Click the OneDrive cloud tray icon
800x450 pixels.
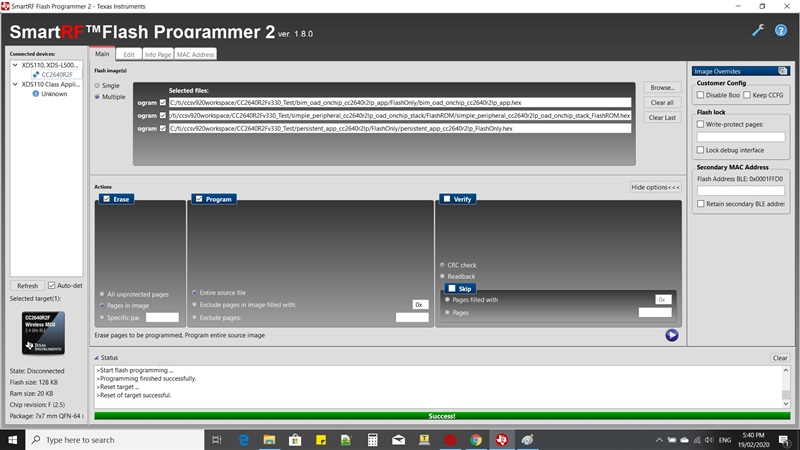[x=684, y=440]
